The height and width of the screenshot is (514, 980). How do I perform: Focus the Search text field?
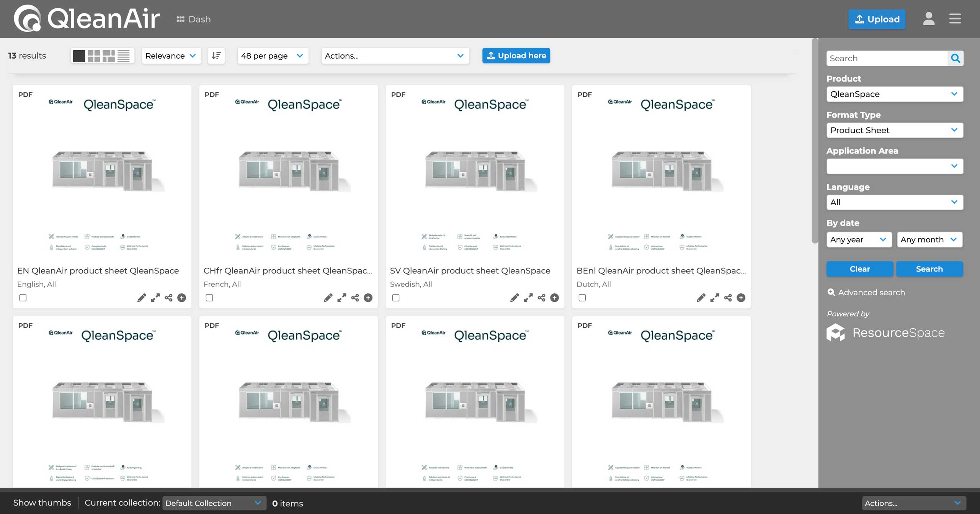point(887,58)
